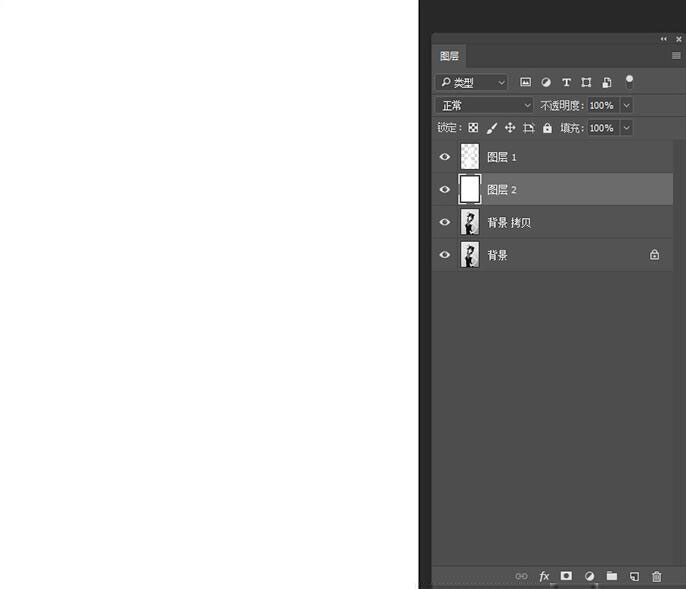Filter layers by smart object icon

(x=607, y=82)
